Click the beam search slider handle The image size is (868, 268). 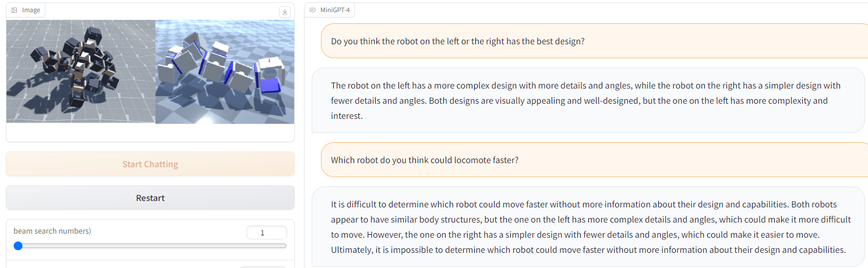[17, 246]
